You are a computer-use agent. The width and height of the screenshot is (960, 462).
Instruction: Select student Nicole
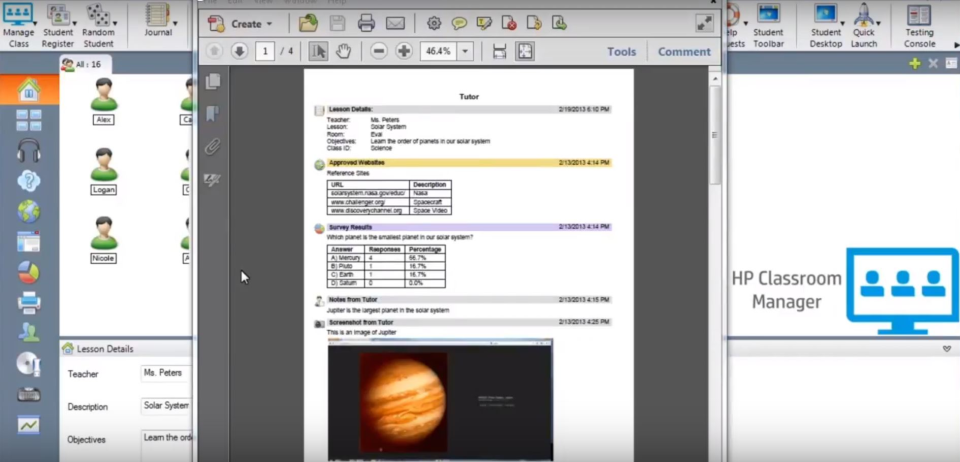tap(103, 240)
